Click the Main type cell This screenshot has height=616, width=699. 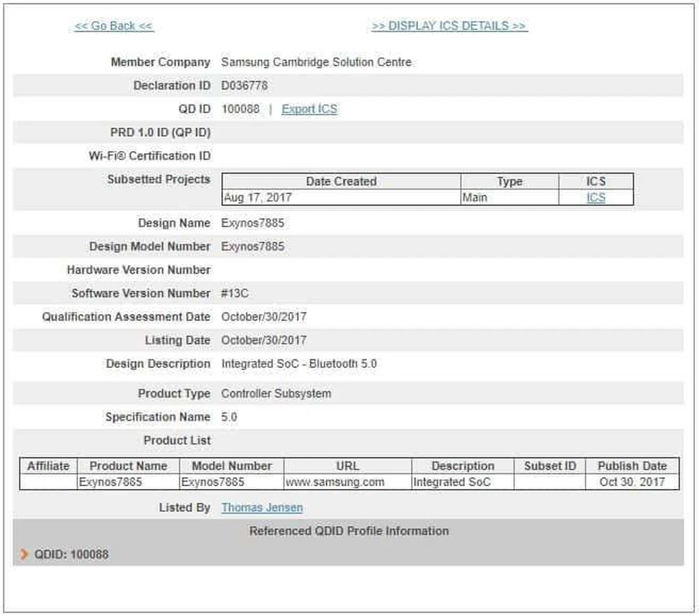coord(509,197)
